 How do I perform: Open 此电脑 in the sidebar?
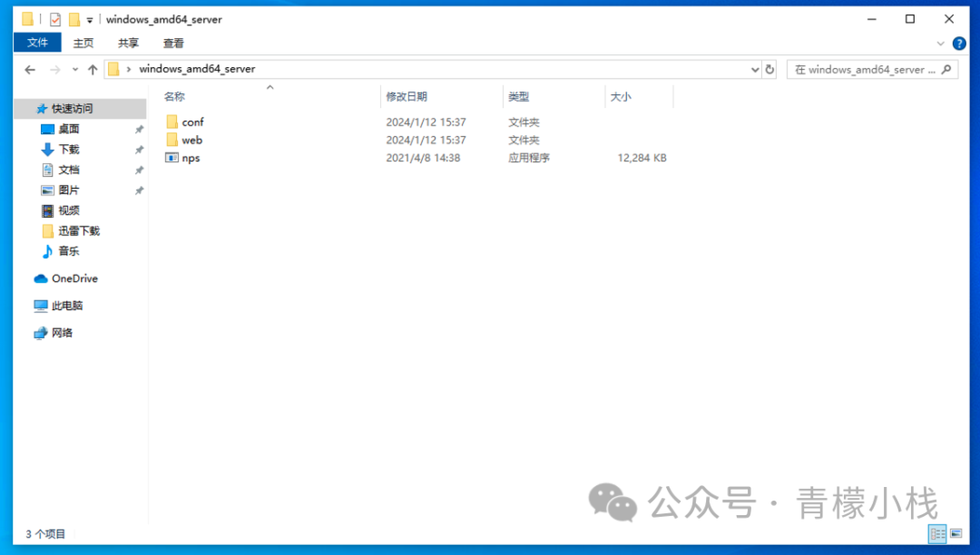[67, 306]
